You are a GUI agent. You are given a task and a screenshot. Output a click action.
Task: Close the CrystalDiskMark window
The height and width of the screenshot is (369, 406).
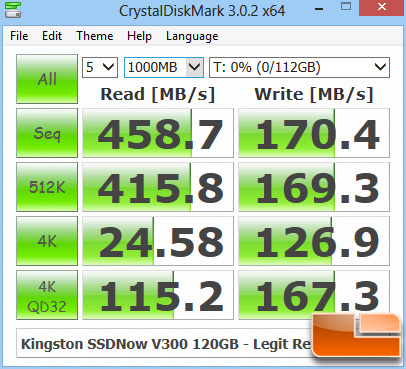[382, 8]
